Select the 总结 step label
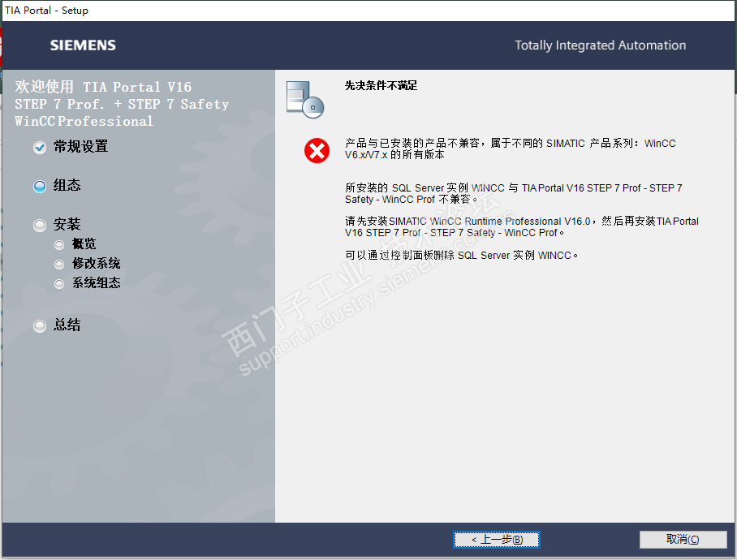Screen dimensions: 737x560 point(67,325)
